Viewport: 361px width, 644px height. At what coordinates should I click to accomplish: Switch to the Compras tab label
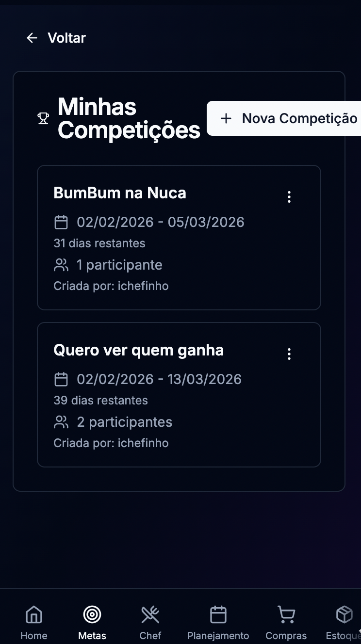coord(286,636)
